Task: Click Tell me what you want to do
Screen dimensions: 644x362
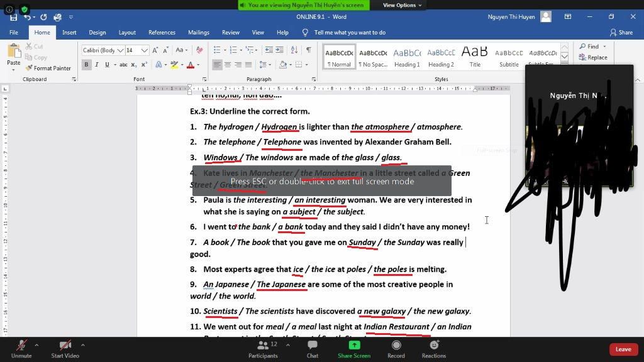Action: pyautogui.click(x=350, y=33)
